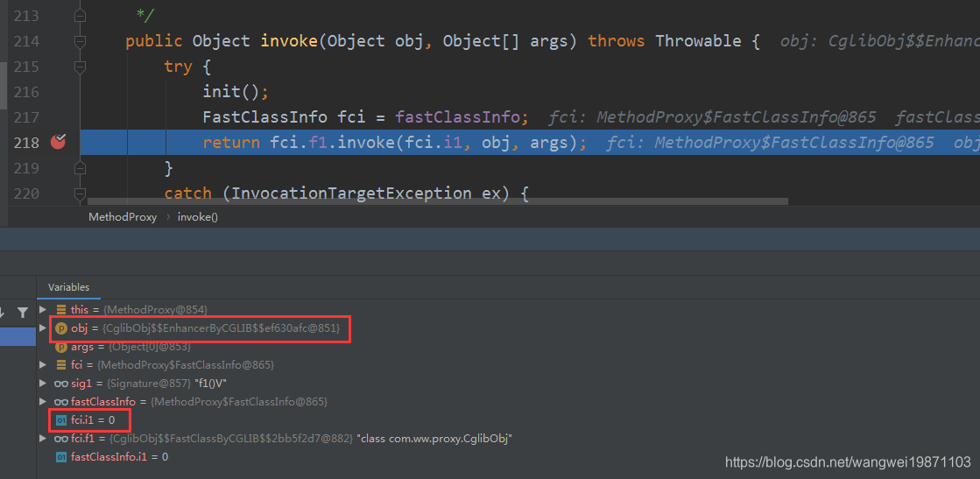This screenshot has width=980, height=479.
Task: Click the {CglibObj$$EnhancerByCGLIB$$ef630afc@851} value
Action: (222, 328)
